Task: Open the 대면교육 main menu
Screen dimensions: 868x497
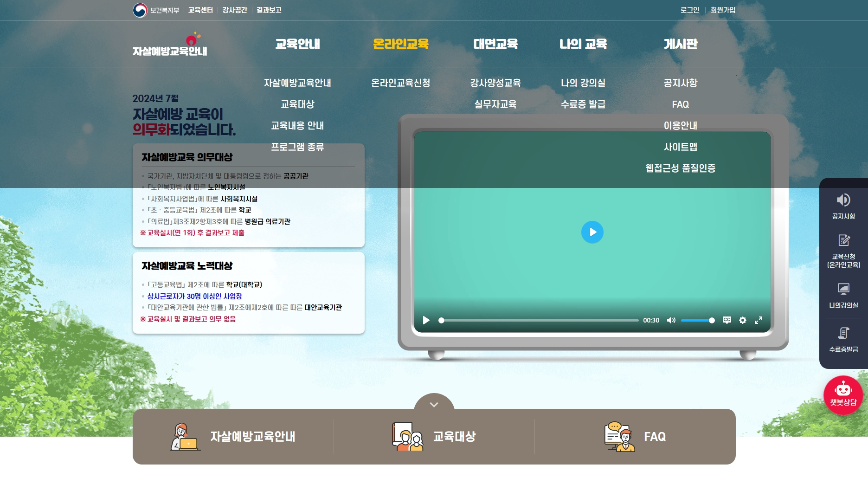Action: (x=495, y=44)
